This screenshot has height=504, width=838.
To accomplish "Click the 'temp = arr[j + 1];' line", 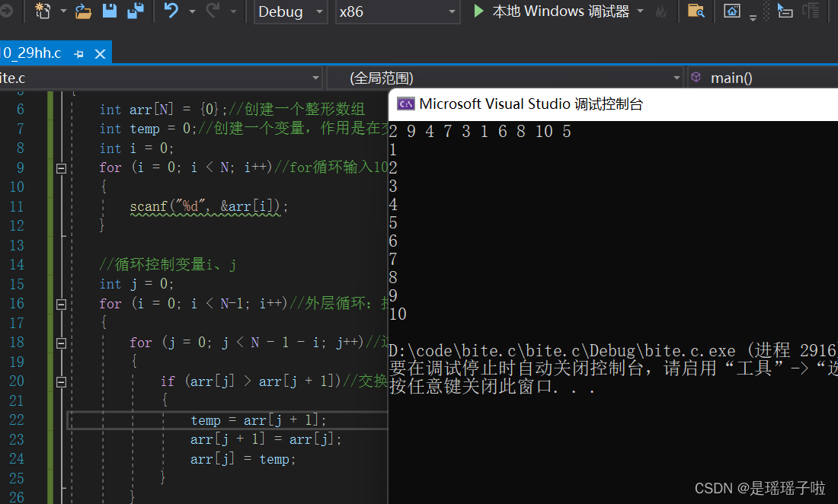I will pos(258,420).
